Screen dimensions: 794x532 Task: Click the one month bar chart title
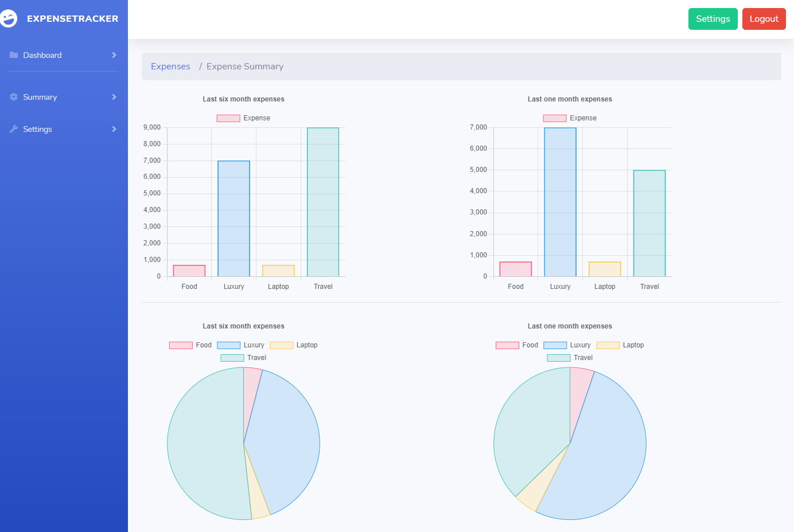[x=570, y=99]
